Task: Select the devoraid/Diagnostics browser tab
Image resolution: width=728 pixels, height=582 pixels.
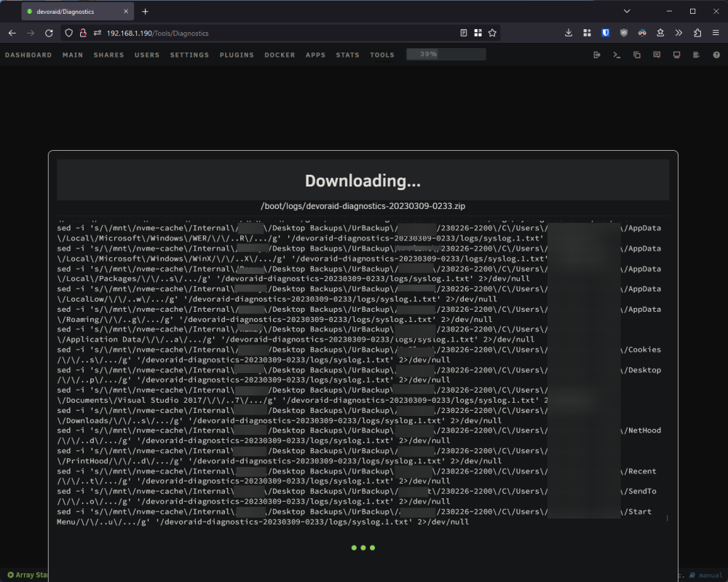Action: (x=78, y=12)
